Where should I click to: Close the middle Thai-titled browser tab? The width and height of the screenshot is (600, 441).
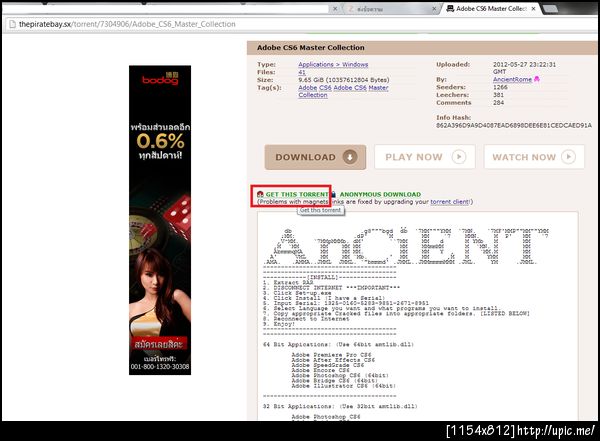coord(434,8)
